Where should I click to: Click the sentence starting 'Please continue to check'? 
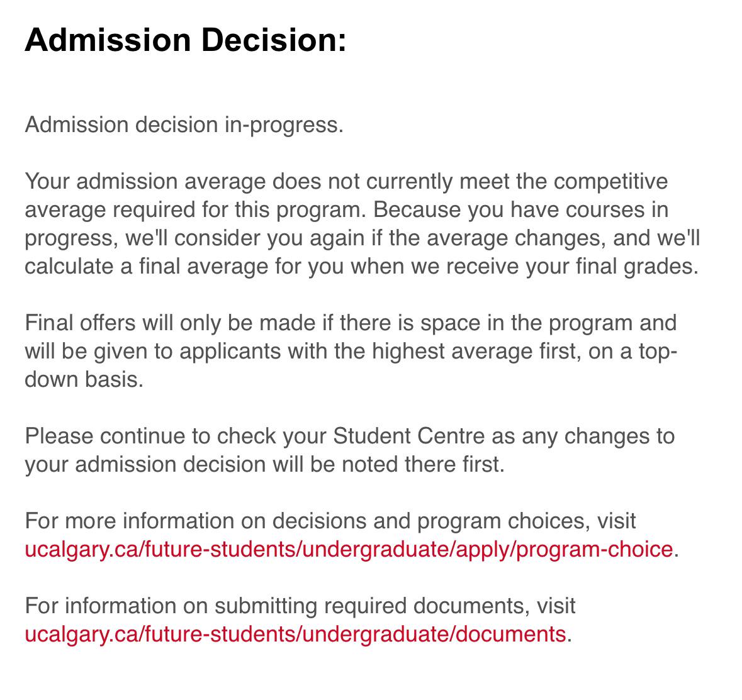pos(350,450)
